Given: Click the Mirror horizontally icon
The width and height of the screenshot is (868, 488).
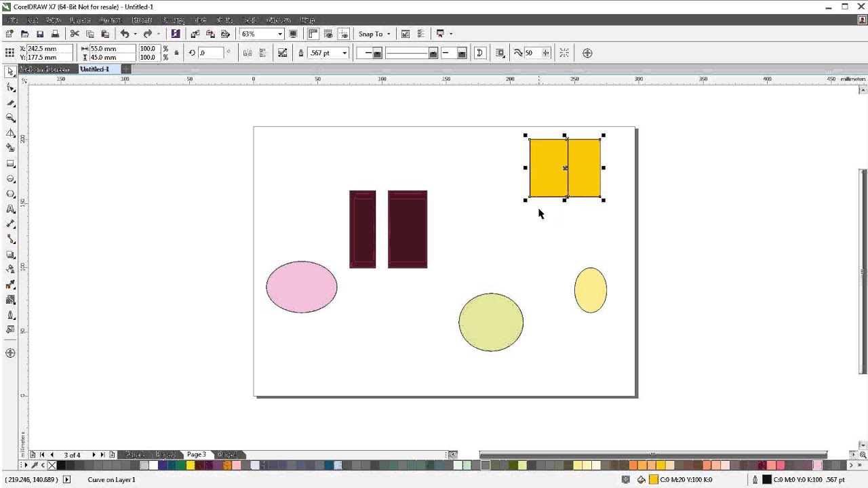Looking at the screenshot, I should [248, 53].
